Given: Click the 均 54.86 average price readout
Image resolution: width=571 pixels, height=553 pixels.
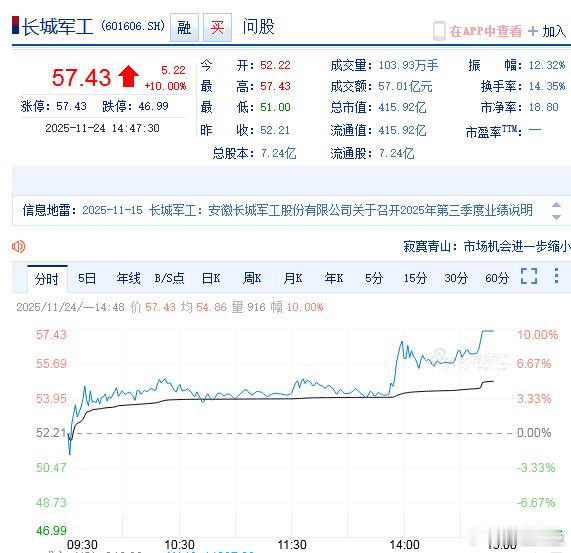Looking at the screenshot, I should point(204,307).
